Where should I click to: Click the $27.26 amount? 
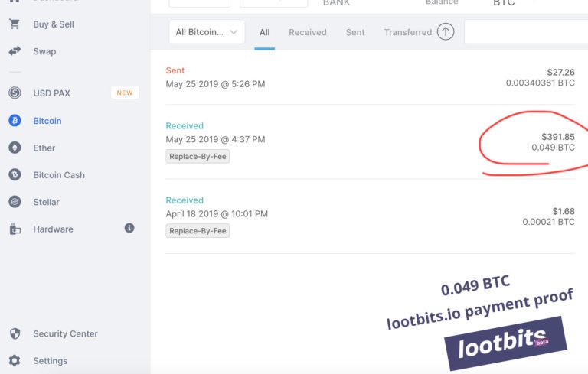(x=560, y=72)
